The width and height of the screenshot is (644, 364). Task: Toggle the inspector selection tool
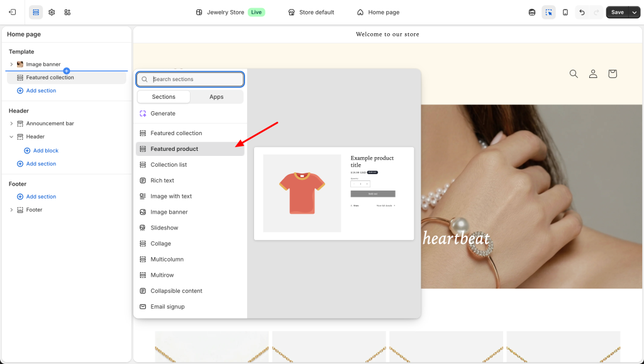pyautogui.click(x=548, y=12)
